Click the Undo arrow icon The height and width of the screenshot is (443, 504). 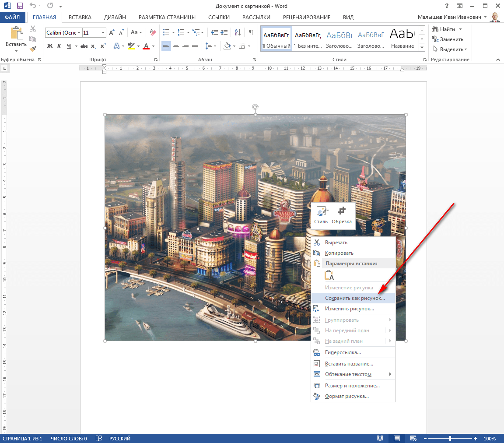pyautogui.click(x=32, y=5)
